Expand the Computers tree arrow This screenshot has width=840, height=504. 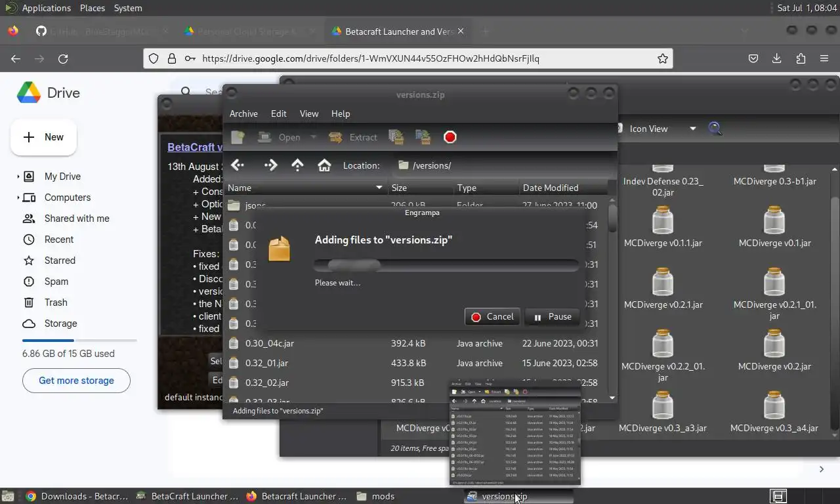[x=18, y=198]
